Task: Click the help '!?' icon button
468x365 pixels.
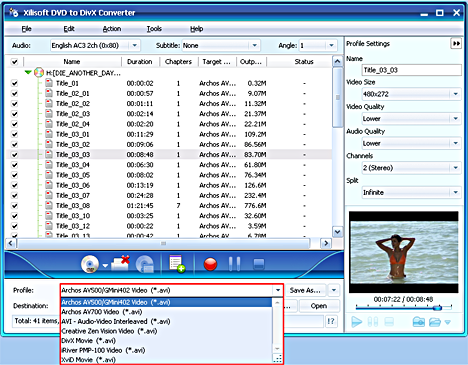Action: coord(331,321)
